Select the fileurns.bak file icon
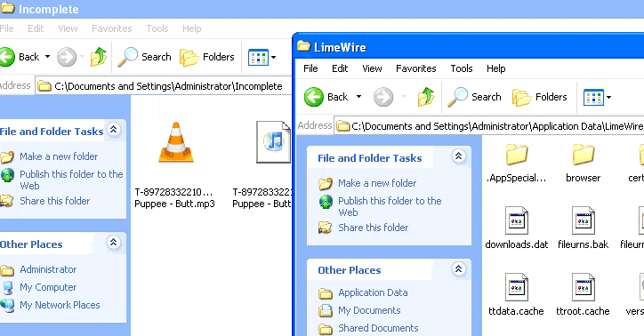Image resolution: width=644 pixels, height=336 pixels. click(583, 220)
